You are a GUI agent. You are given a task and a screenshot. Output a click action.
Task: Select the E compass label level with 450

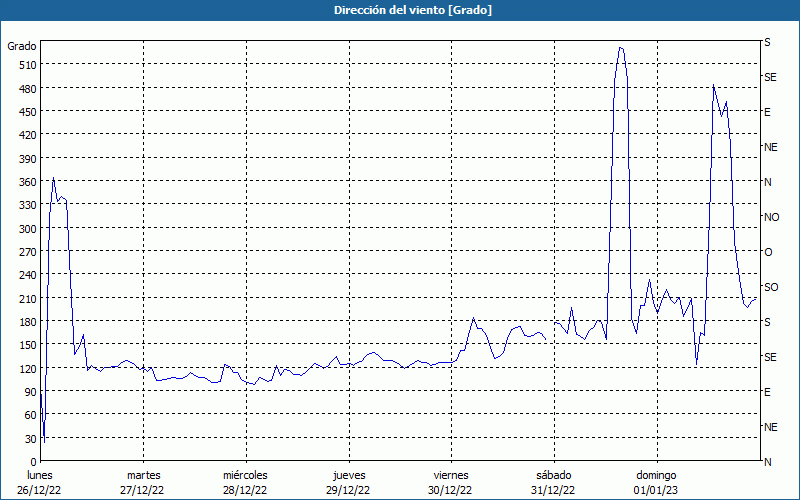point(767,112)
